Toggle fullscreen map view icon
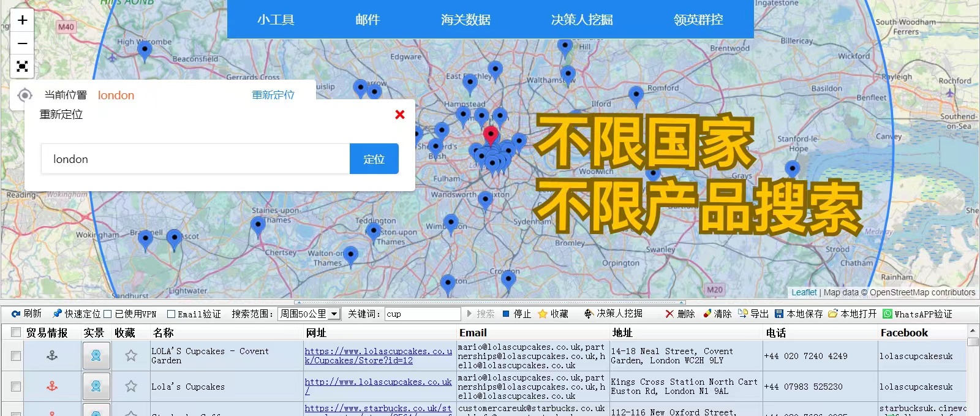980x416 pixels. pyautogui.click(x=22, y=66)
